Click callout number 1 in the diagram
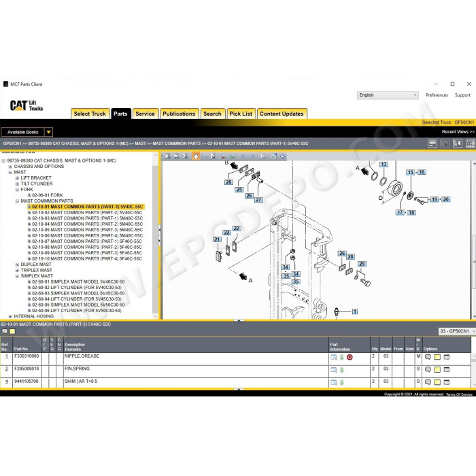 click(x=355, y=311)
